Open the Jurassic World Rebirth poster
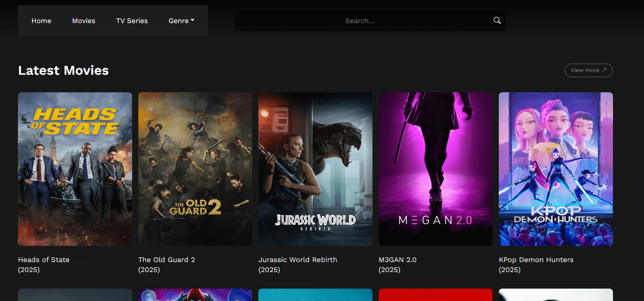 point(315,169)
